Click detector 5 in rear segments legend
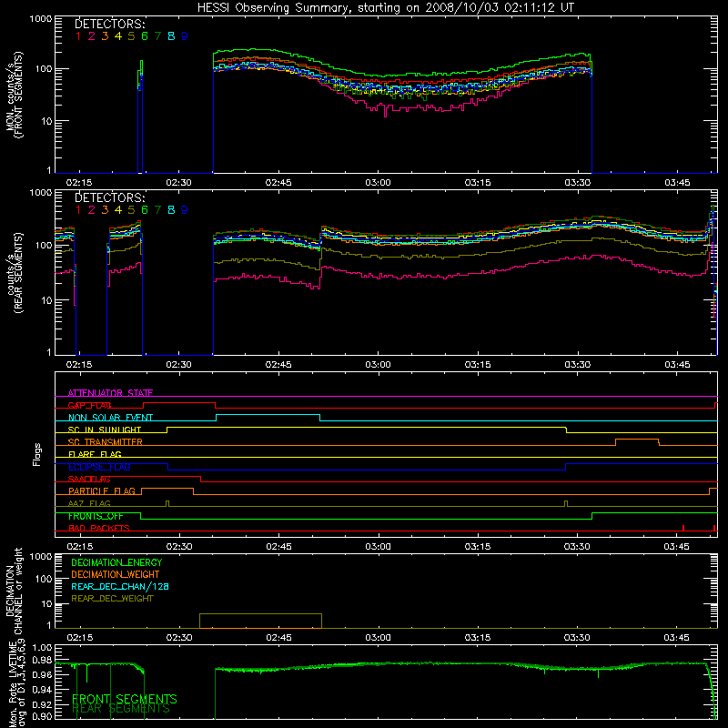728x728 pixels. pyautogui.click(x=131, y=210)
